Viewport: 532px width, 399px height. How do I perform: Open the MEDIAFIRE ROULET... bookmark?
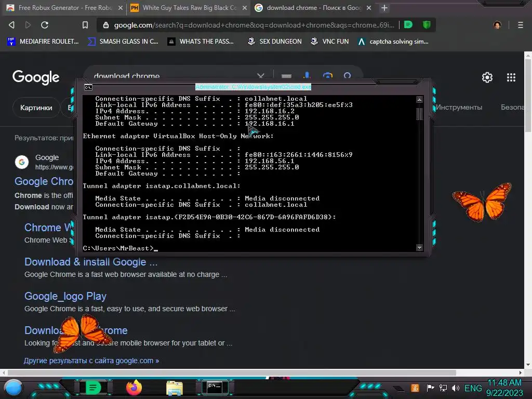(x=43, y=42)
